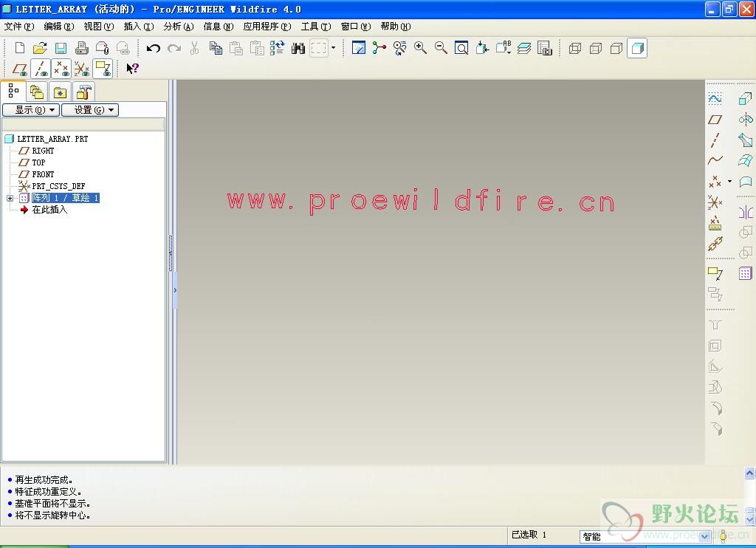Switch to hidden line display mode

[x=596, y=48]
